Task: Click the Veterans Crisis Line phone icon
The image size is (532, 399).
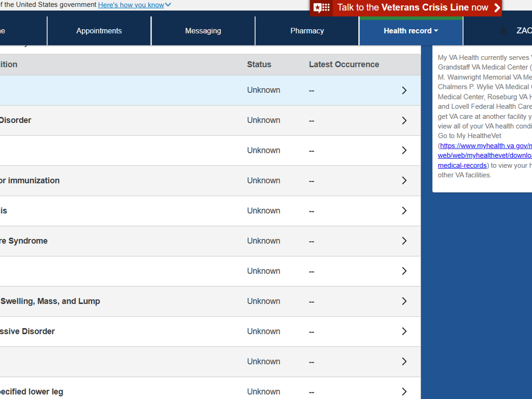Action: coord(321,8)
